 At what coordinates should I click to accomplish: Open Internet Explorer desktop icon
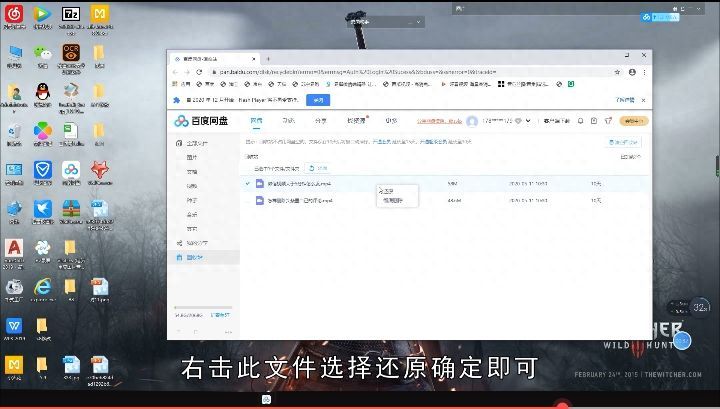coord(43,287)
